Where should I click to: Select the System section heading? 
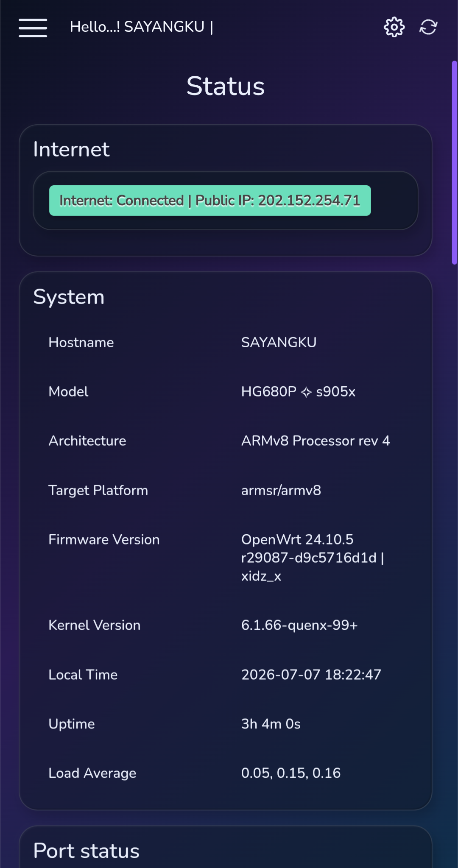click(69, 297)
